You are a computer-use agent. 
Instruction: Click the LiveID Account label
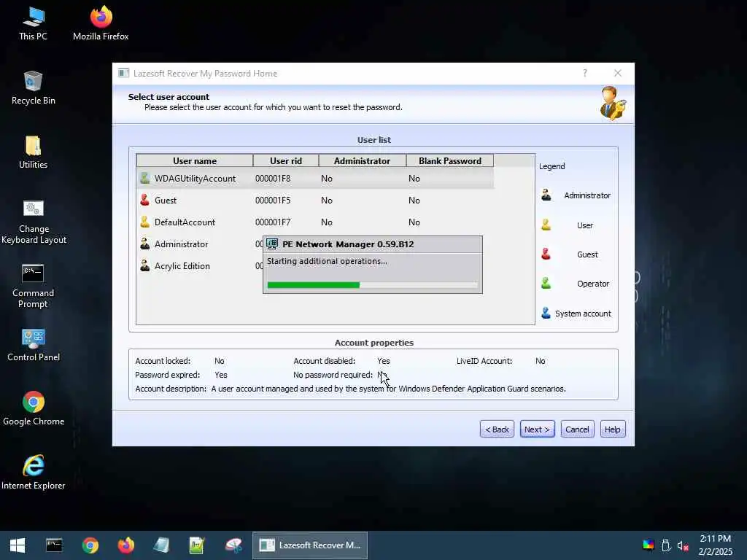point(484,361)
